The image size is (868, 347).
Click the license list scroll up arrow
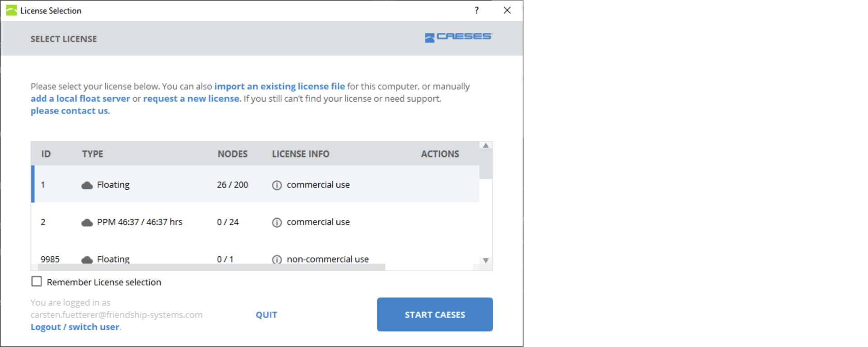(x=486, y=145)
